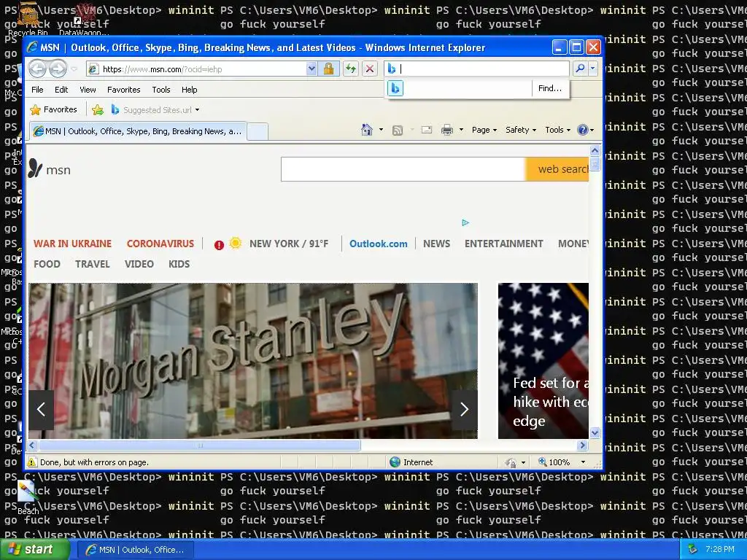
Task: Click the Back navigation arrow button
Action: 37,69
